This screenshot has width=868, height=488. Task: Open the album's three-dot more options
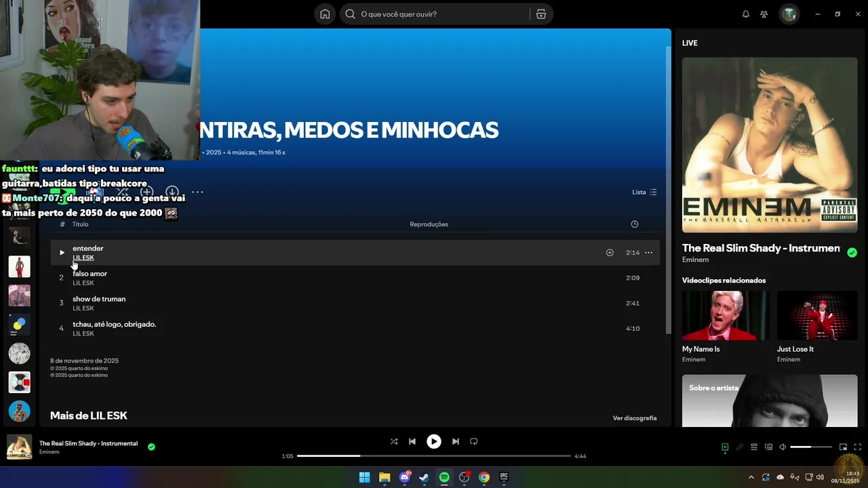coord(197,192)
